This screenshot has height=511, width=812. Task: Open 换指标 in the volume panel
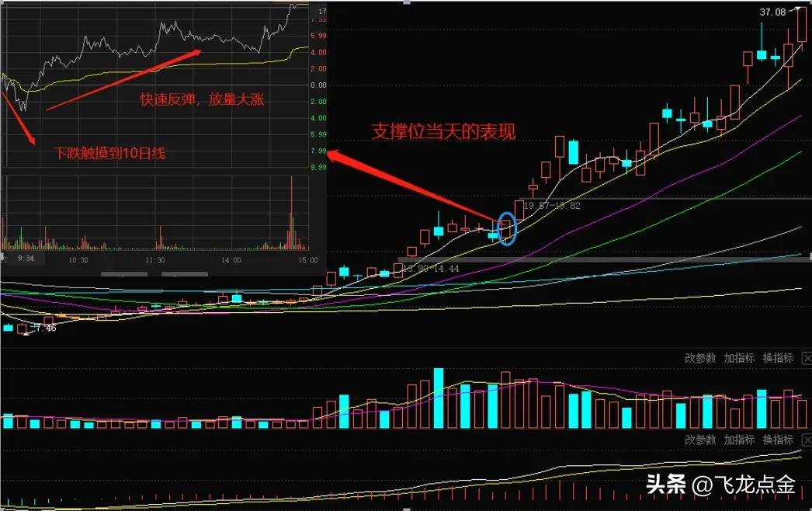click(777, 358)
